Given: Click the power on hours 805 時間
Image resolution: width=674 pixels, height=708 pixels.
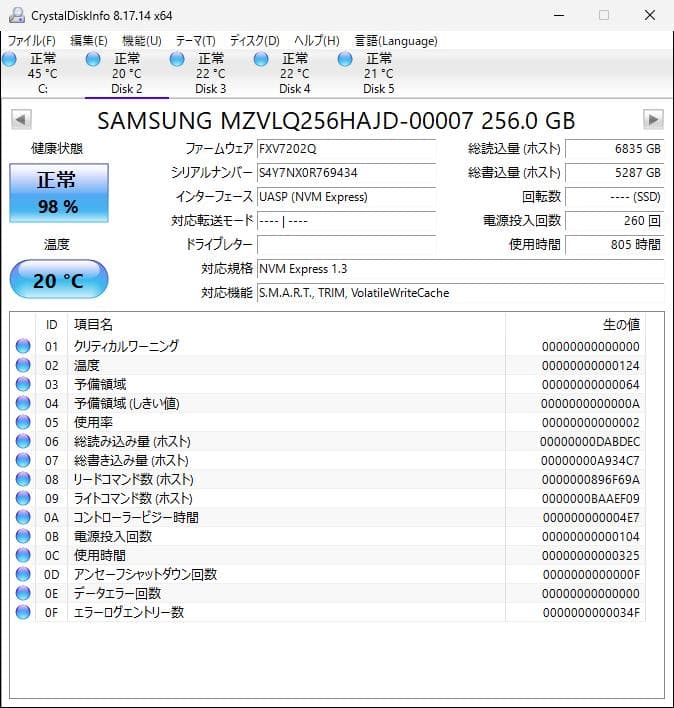Looking at the screenshot, I should tap(614, 245).
